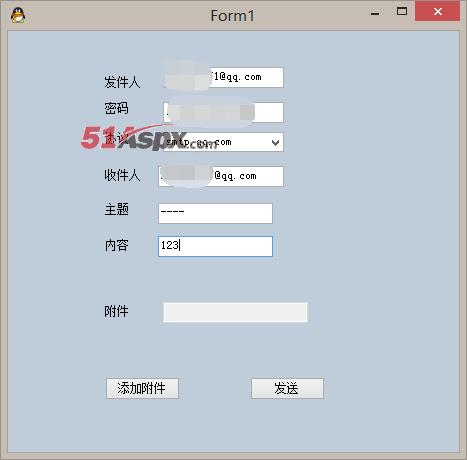The width and height of the screenshot is (467, 460).
Task: Click the 发件人 sender email field
Action: 223,77
